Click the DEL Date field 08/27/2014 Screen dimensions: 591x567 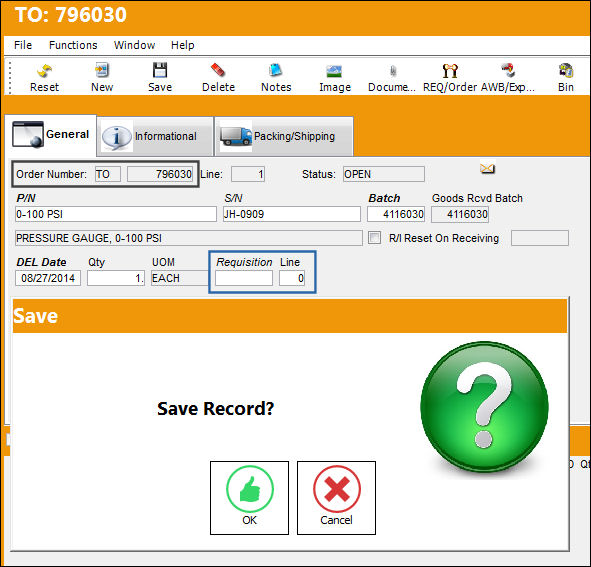click(48, 278)
